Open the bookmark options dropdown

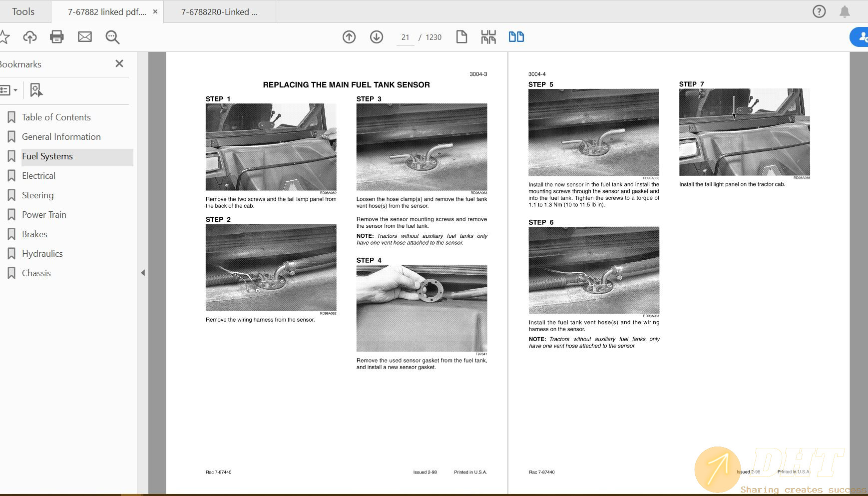9,90
